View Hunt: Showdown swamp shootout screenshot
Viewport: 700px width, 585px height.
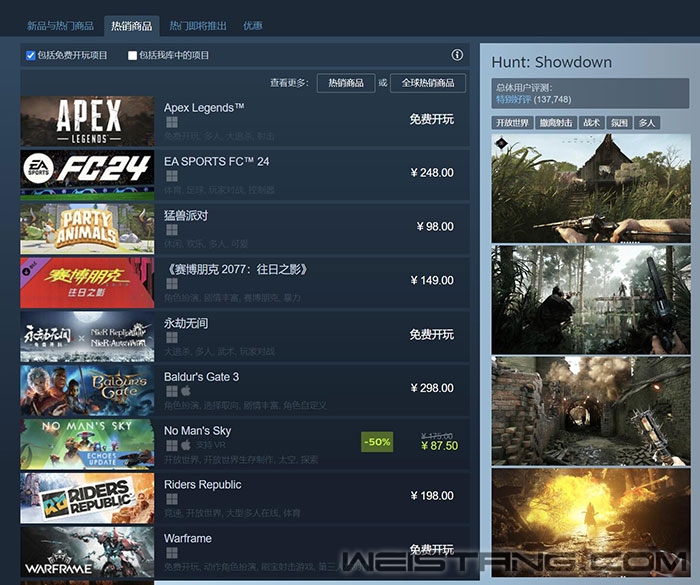(x=591, y=300)
